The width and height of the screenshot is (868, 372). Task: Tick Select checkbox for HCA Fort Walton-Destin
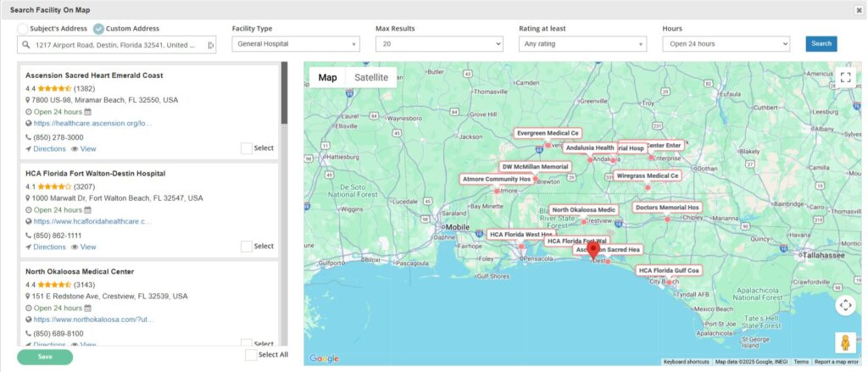pyautogui.click(x=247, y=247)
